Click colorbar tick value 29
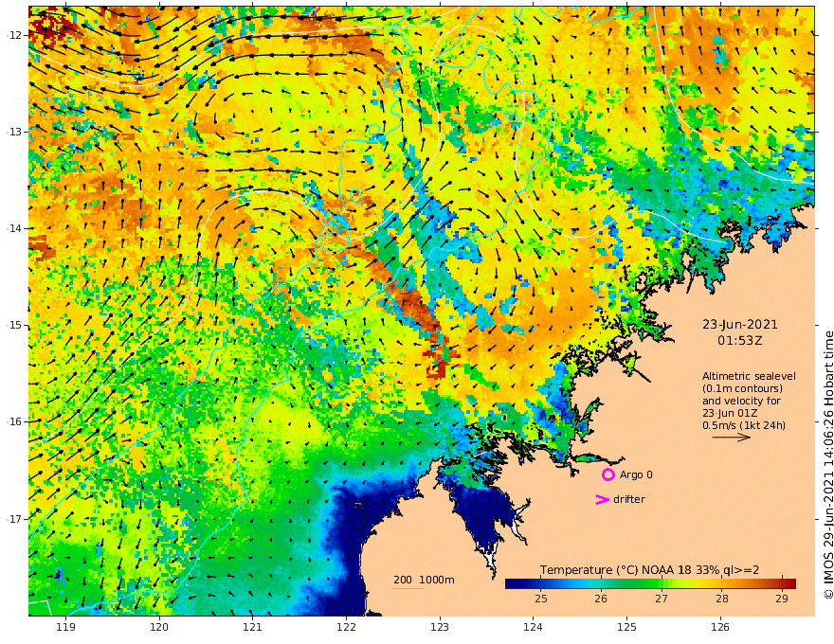 (x=781, y=599)
